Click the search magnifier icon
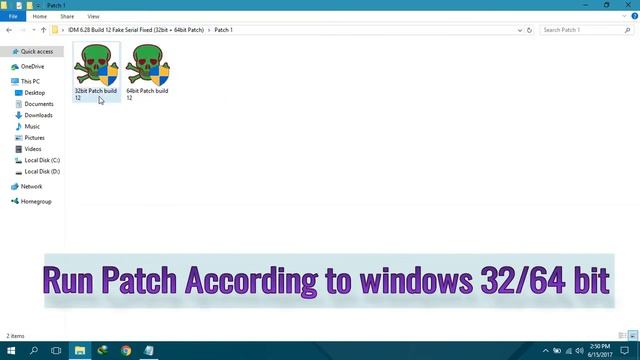This screenshot has height=360, width=640. (627, 30)
